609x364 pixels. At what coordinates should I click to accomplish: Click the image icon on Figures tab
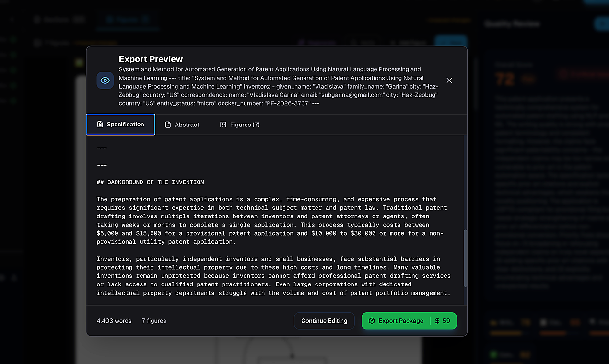coord(223,125)
